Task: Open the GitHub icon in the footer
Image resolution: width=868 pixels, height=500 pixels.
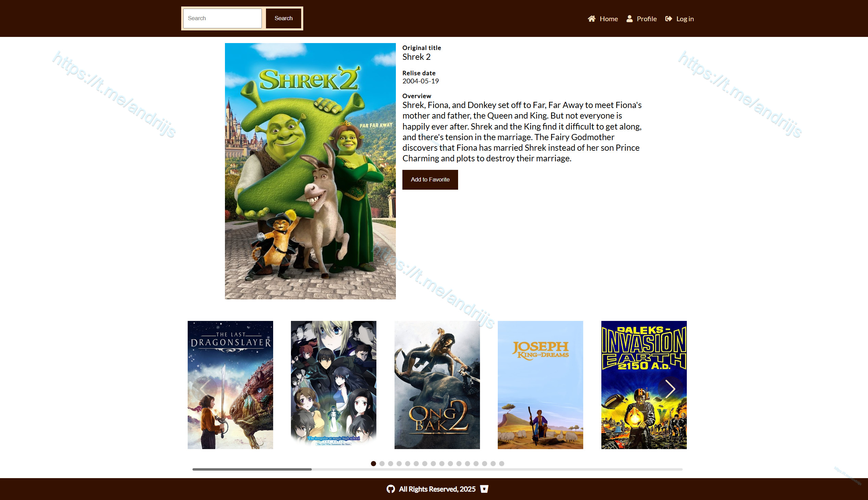Action: coord(390,489)
